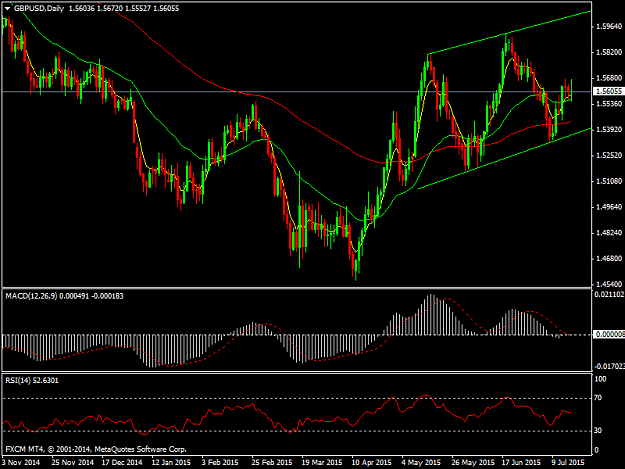Screen dimensions: 625x469
Task: Click the 1.45400 price axis value
Action: (x=609, y=285)
